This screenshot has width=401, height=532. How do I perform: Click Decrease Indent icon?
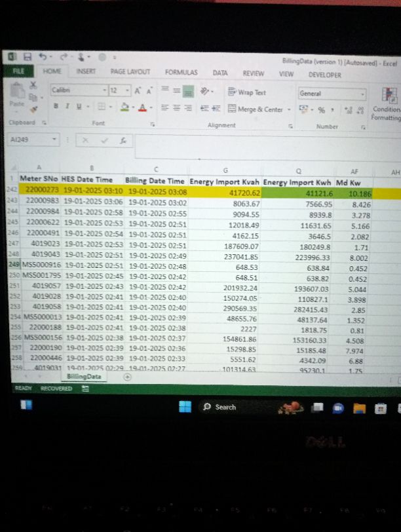point(204,108)
